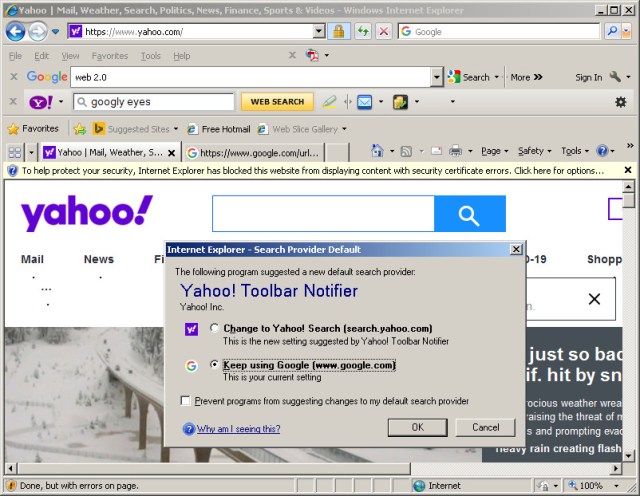Expand the dropdown next to mail envelope icon

coord(380,102)
